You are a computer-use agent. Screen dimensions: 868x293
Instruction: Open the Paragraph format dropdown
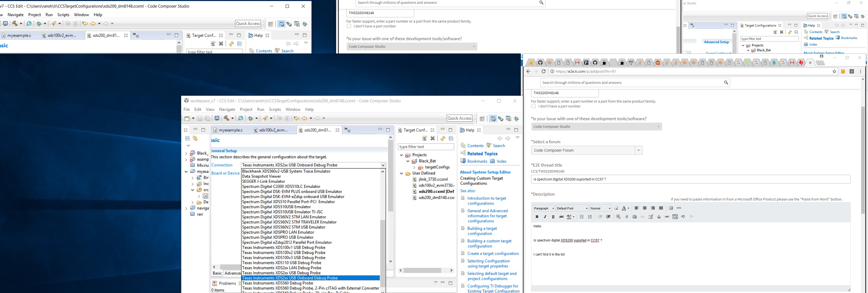click(544, 208)
